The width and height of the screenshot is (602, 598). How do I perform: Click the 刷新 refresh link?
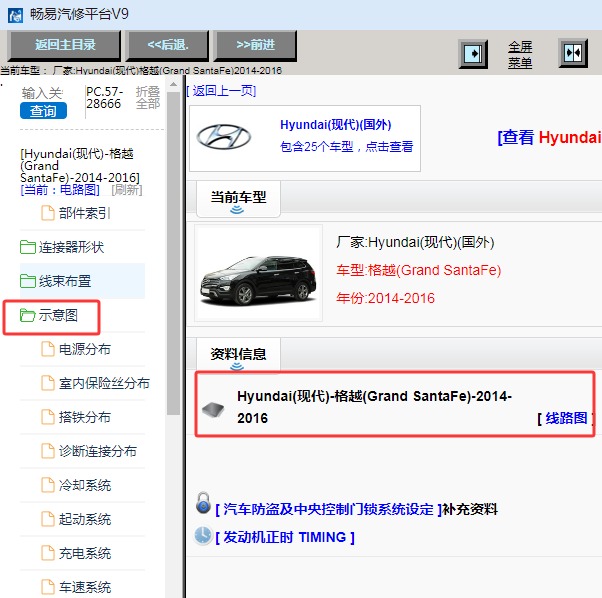[x=127, y=190]
